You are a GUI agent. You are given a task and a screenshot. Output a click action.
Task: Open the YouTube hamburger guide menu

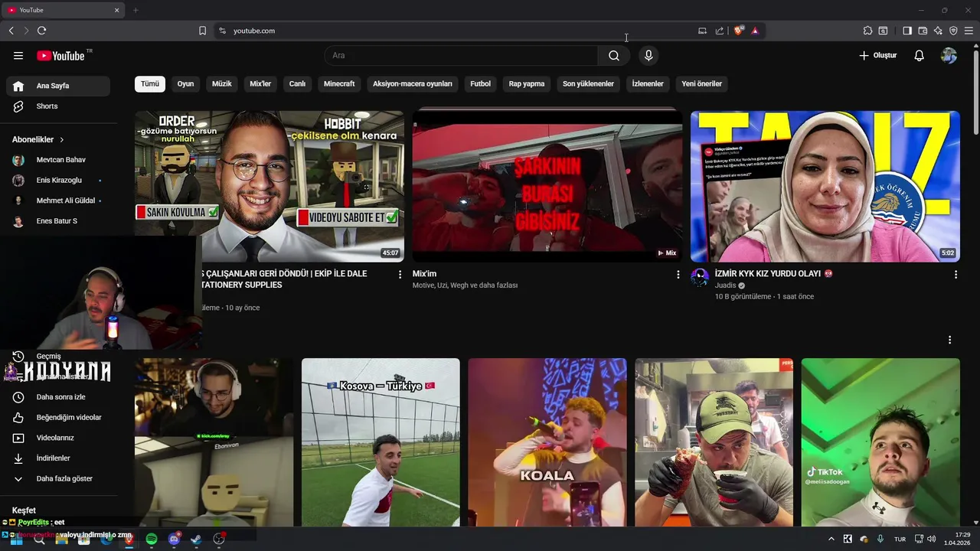(18, 55)
